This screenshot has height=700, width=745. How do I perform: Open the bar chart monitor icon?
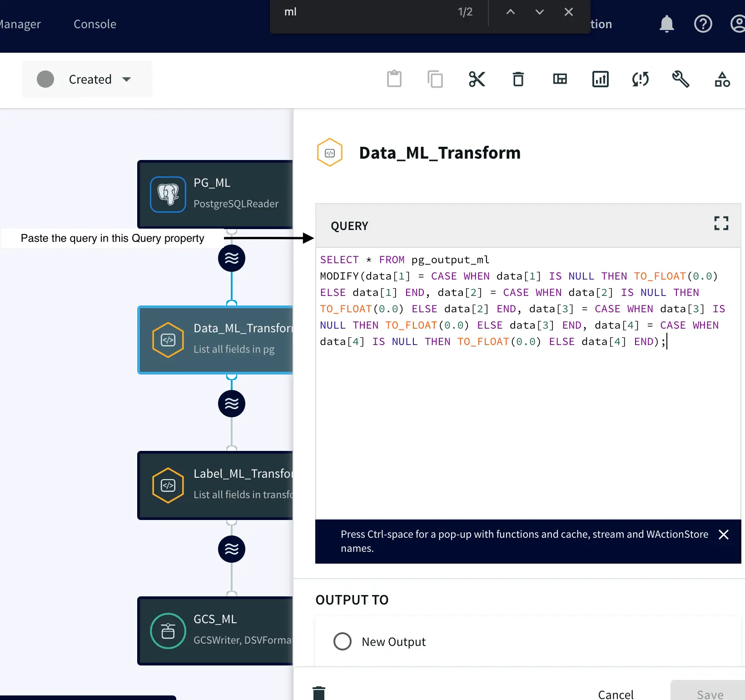(600, 79)
